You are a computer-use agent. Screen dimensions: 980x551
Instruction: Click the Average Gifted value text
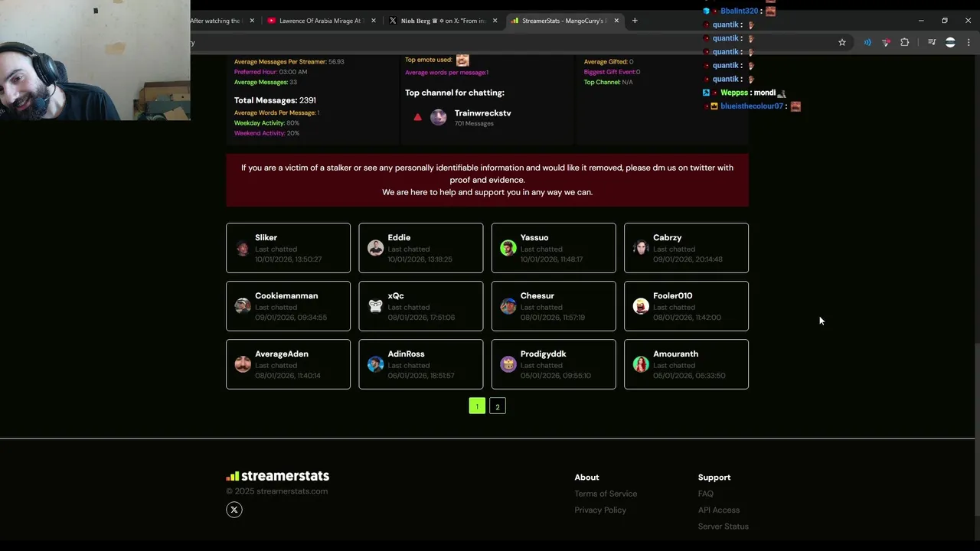pyautogui.click(x=609, y=62)
